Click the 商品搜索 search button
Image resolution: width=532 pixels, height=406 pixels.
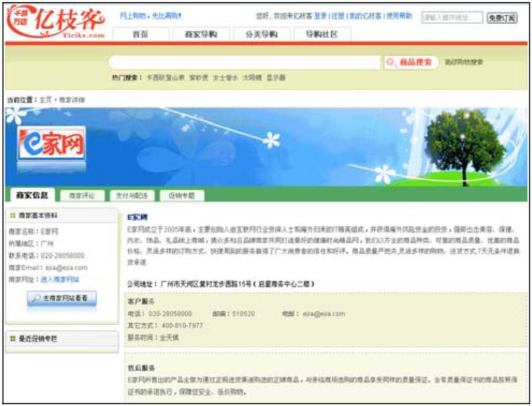[411, 62]
